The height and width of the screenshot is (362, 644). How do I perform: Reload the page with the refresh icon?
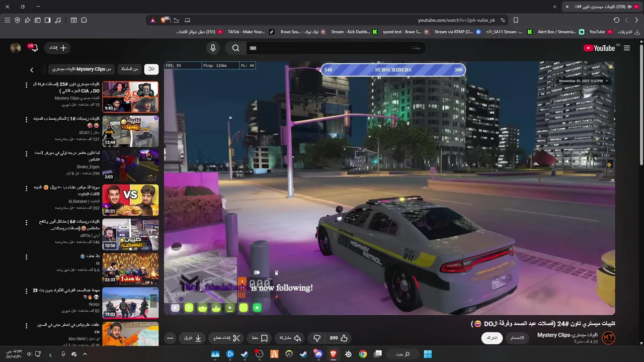pyautogui.click(x=616, y=20)
